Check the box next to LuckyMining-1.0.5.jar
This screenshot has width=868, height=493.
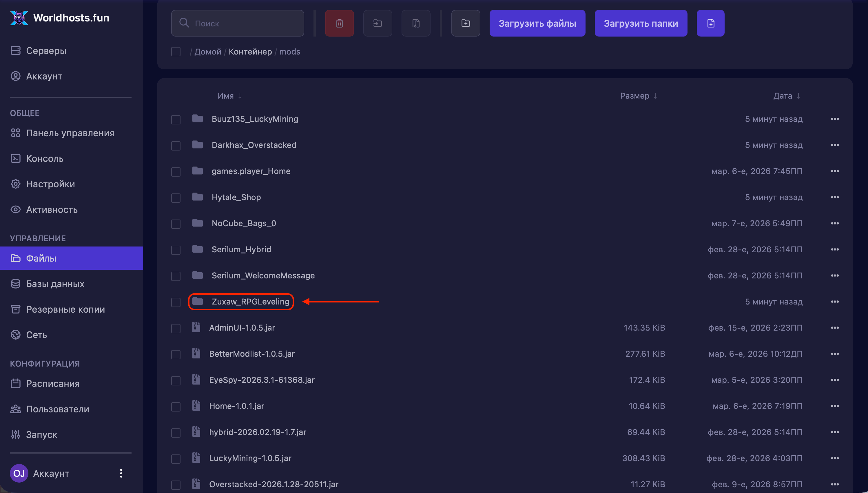click(176, 459)
